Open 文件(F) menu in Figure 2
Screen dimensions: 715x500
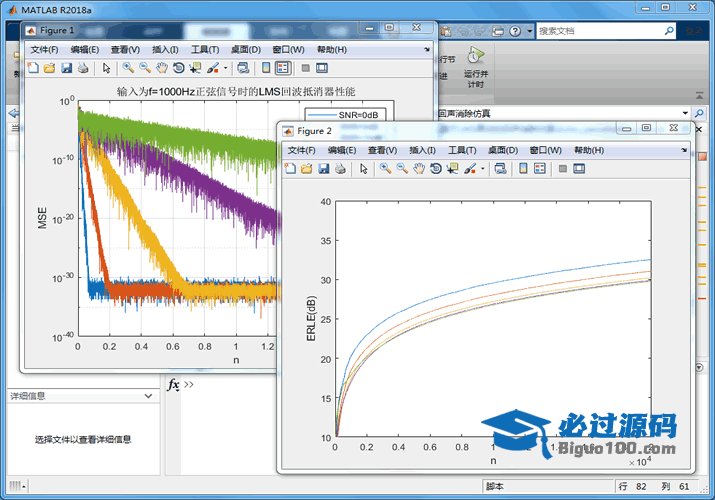[x=301, y=150]
